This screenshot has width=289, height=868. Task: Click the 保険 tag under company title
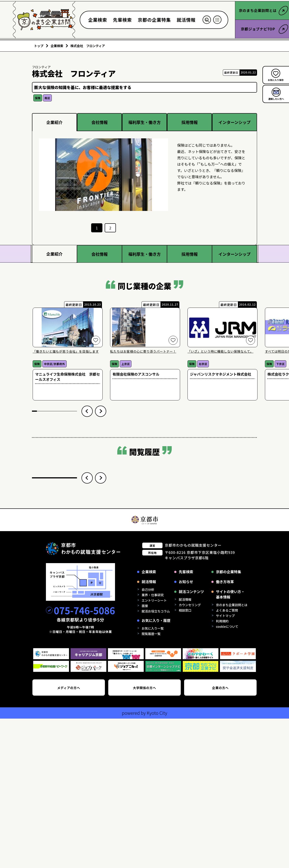click(38, 98)
